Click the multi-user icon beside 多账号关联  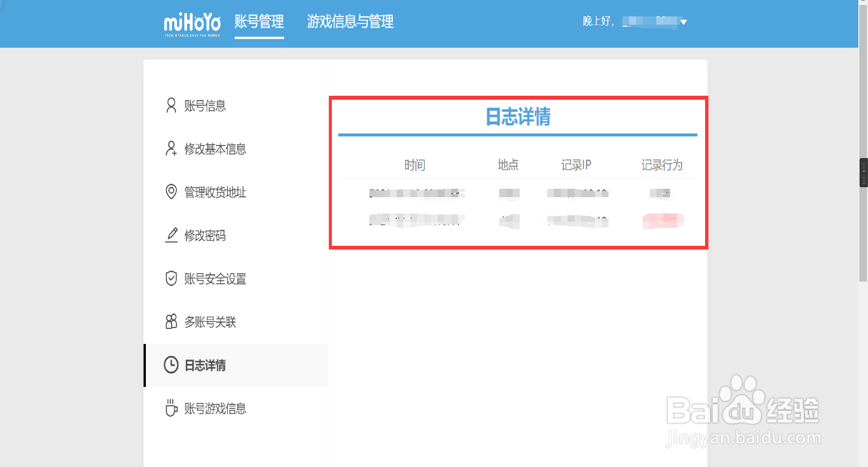[171, 322]
